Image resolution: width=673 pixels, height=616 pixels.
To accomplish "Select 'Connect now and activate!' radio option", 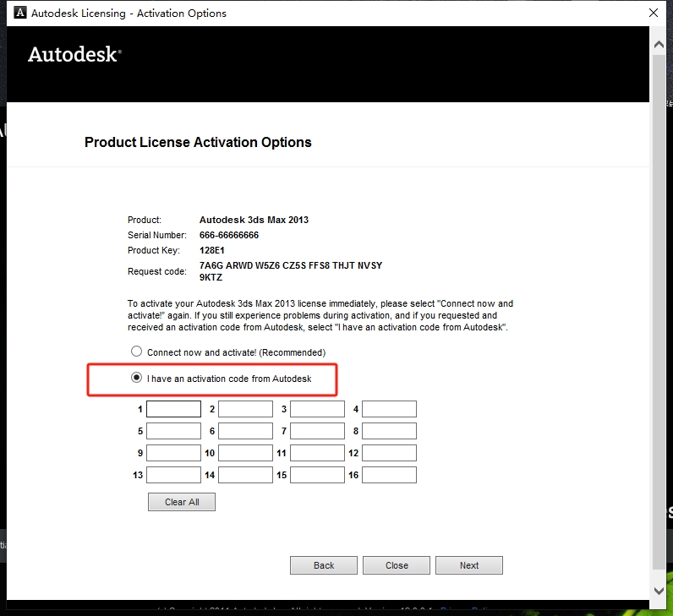I will (136, 352).
